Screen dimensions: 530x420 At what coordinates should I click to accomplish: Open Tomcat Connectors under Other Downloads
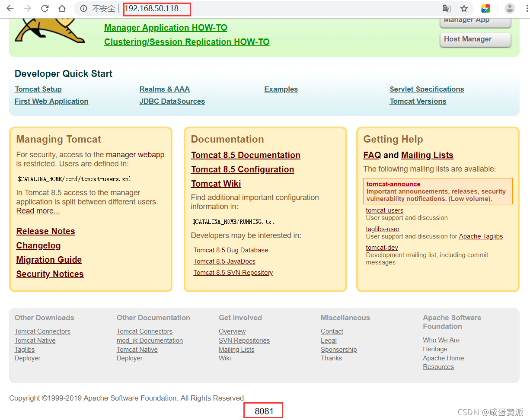42,331
